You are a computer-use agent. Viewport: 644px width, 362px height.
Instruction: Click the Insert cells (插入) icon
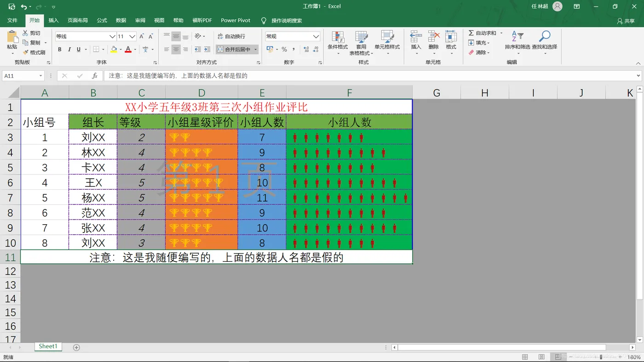point(416,37)
